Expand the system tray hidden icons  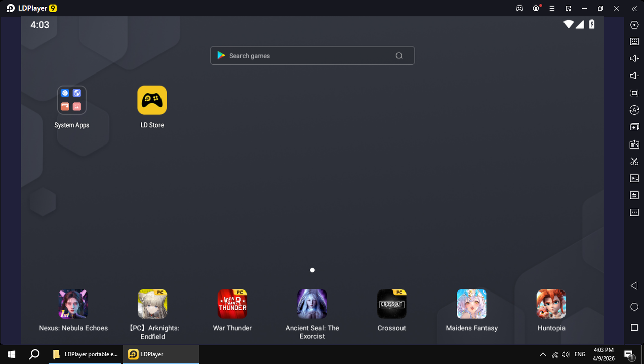click(543, 354)
